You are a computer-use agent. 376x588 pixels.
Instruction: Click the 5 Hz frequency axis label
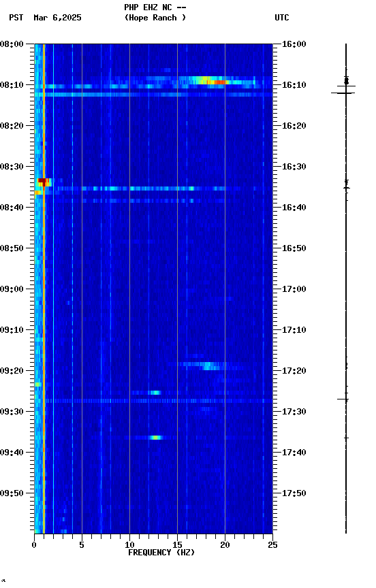coord(82,545)
